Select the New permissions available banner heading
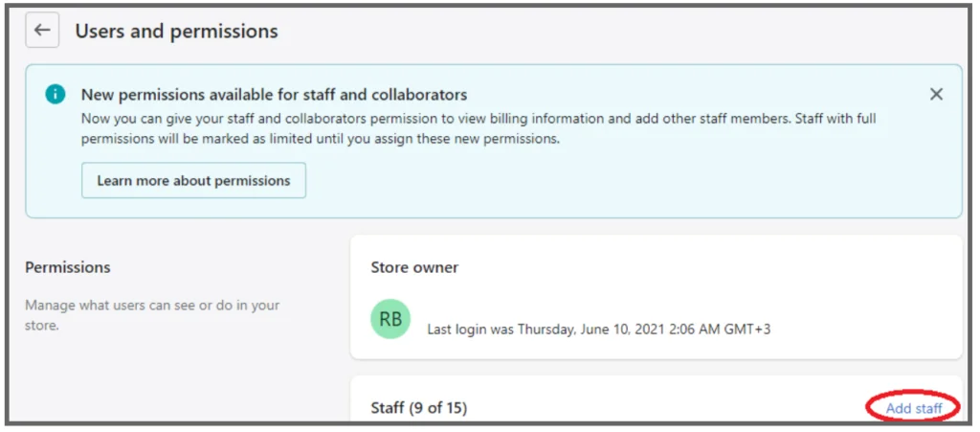 click(x=275, y=95)
